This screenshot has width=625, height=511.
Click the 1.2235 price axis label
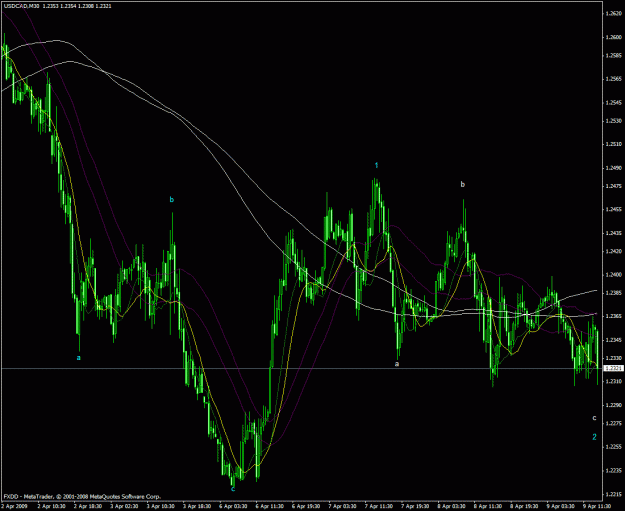click(x=613, y=471)
